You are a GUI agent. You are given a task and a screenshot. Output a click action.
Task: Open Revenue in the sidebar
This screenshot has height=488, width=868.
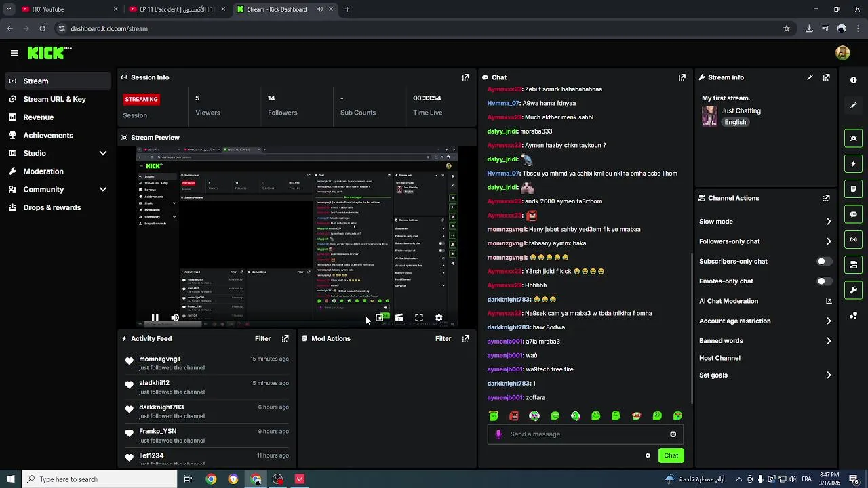(x=57, y=117)
